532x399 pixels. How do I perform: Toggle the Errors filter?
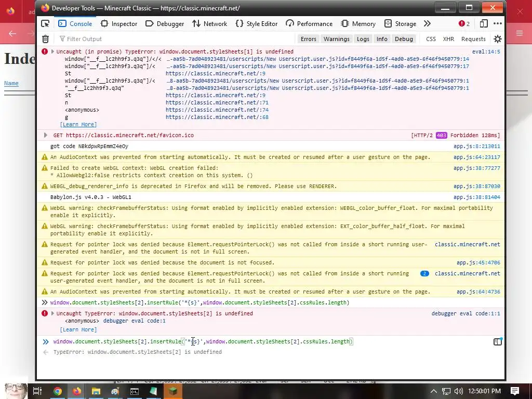click(x=308, y=39)
